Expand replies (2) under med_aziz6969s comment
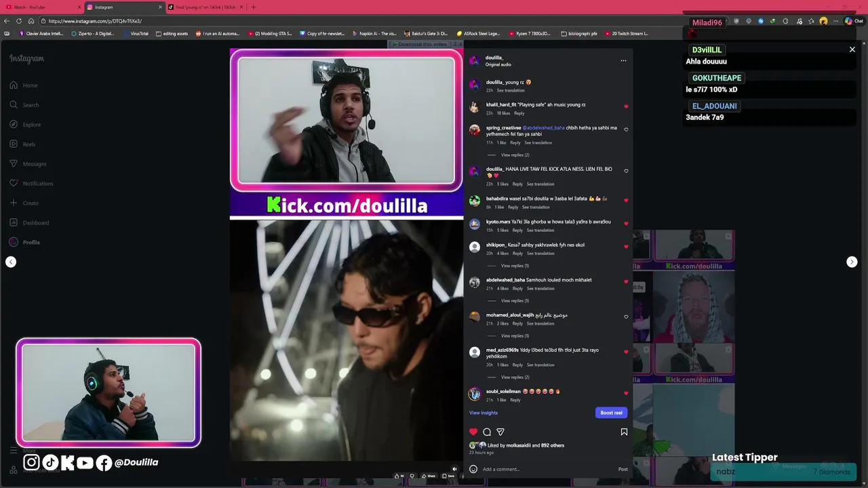 (x=515, y=378)
